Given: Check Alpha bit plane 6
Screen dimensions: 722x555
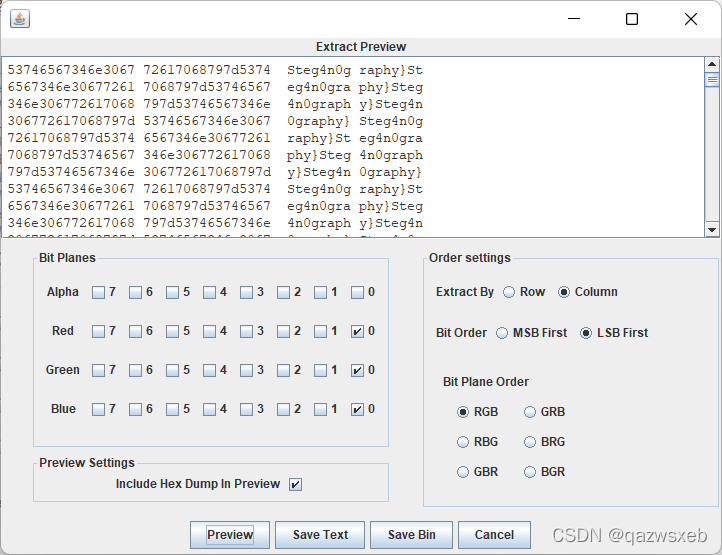Looking at the screenshot, I should tap(135, 292).
